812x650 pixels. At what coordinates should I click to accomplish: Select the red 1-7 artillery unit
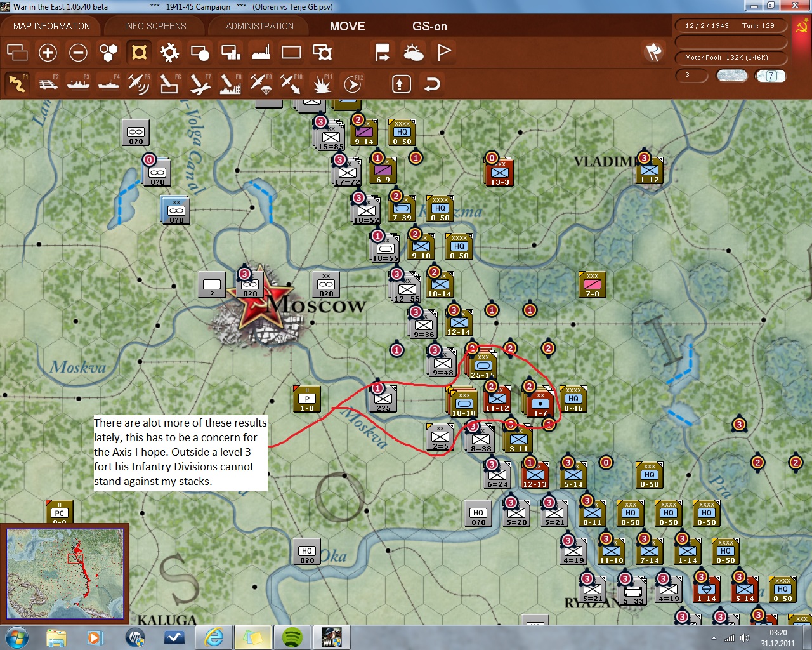tap(540, 403)
